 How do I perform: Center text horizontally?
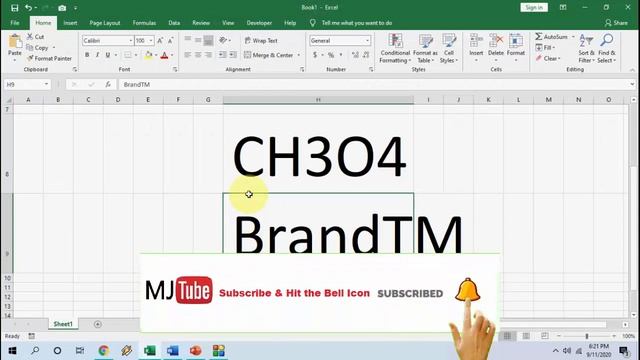click(198, 55)
